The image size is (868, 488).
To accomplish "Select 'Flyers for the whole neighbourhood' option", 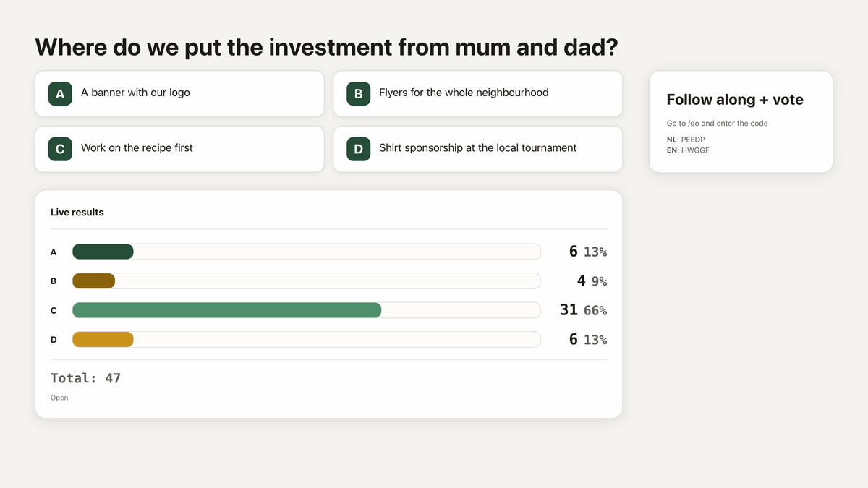I will (477, 94).
